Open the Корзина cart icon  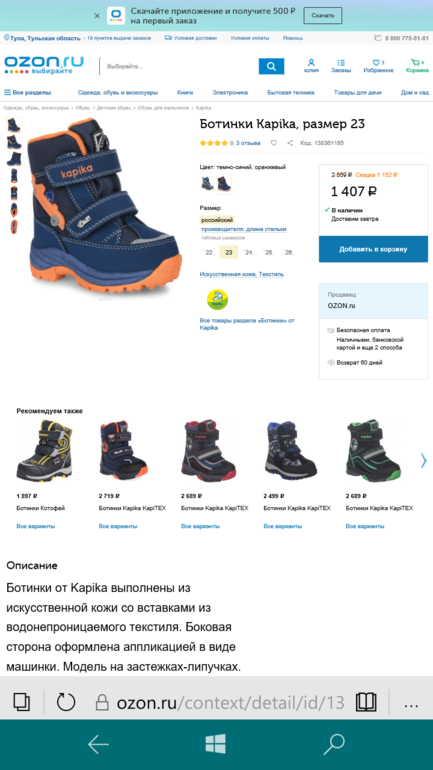[417, 63]
